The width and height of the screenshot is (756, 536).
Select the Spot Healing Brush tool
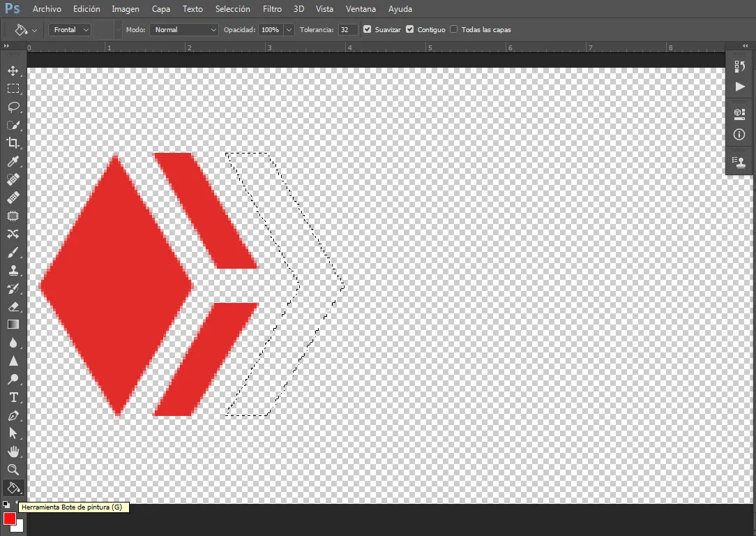click(x=13, y=179)
